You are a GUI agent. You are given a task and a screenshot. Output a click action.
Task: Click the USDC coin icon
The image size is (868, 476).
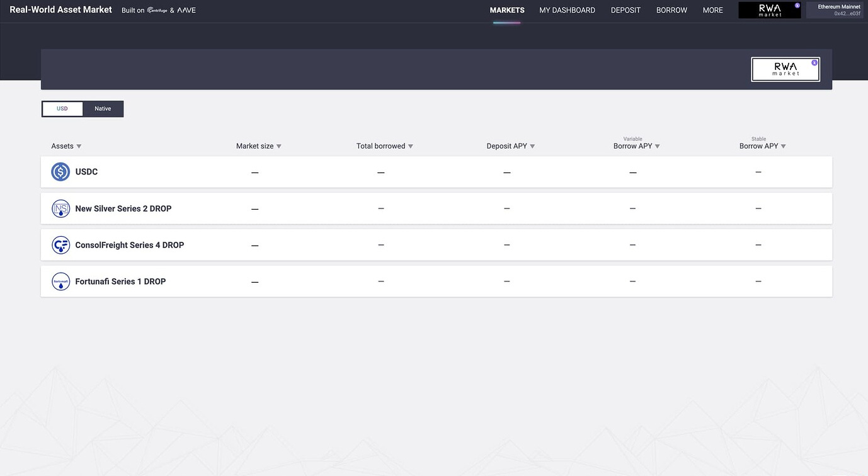coord(60,172)
